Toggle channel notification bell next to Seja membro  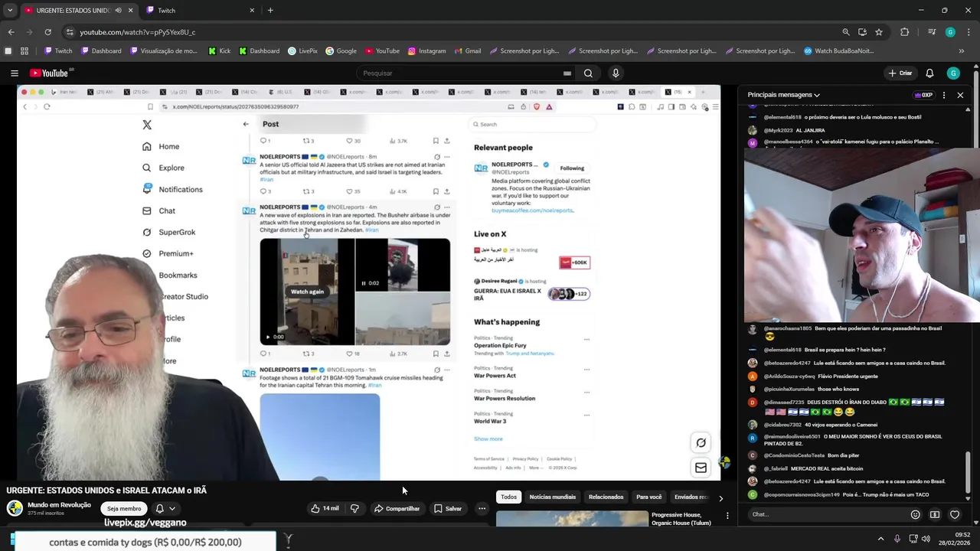159,508
